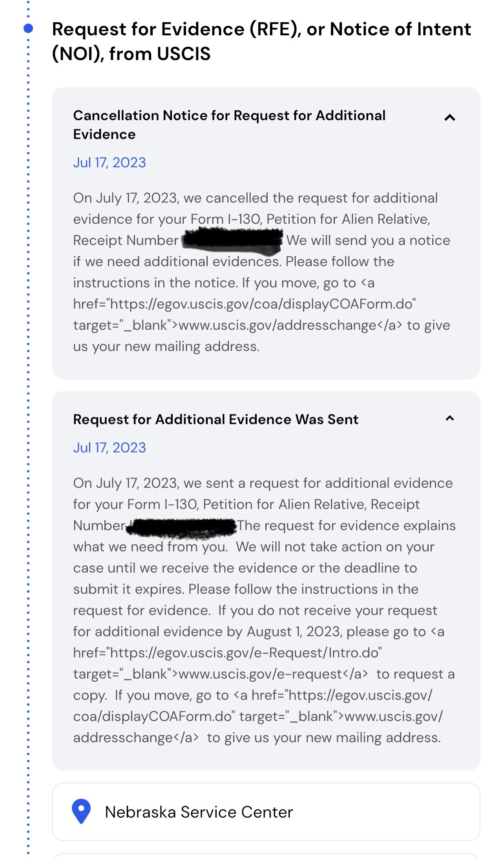
Task: Click the blue timeline dot marker
Action: coord(28,28)
